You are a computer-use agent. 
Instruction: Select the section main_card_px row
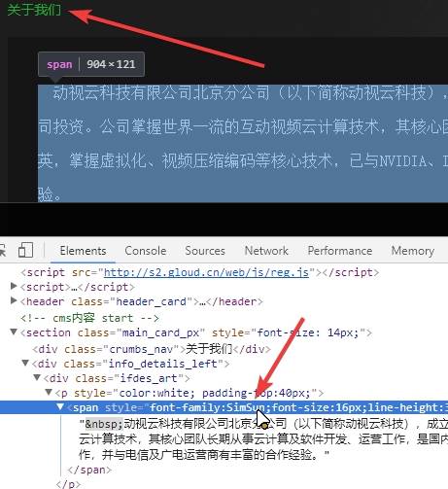[196, 332]
